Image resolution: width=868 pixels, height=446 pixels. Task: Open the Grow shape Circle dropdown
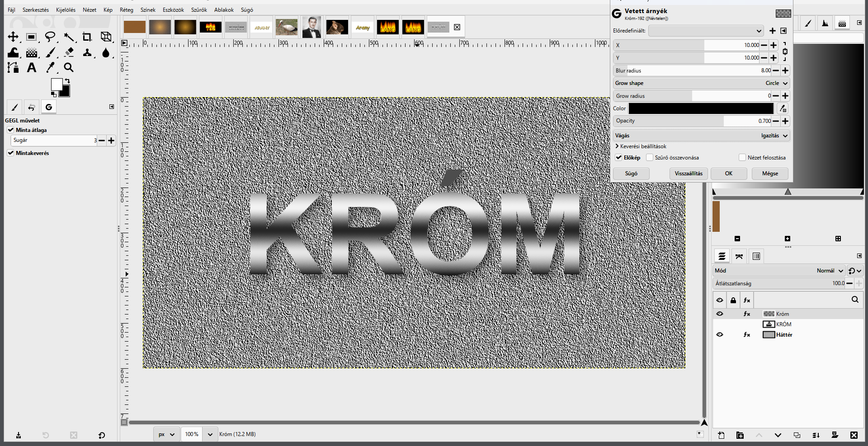coord(702,83)
